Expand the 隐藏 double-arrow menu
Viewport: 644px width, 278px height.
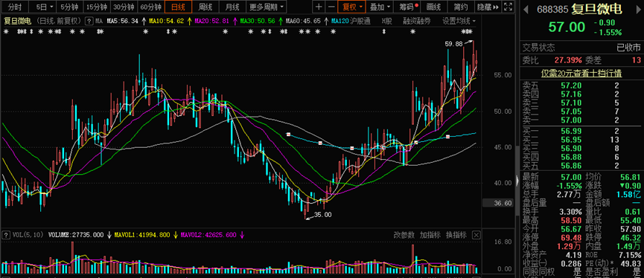(488, 7)
